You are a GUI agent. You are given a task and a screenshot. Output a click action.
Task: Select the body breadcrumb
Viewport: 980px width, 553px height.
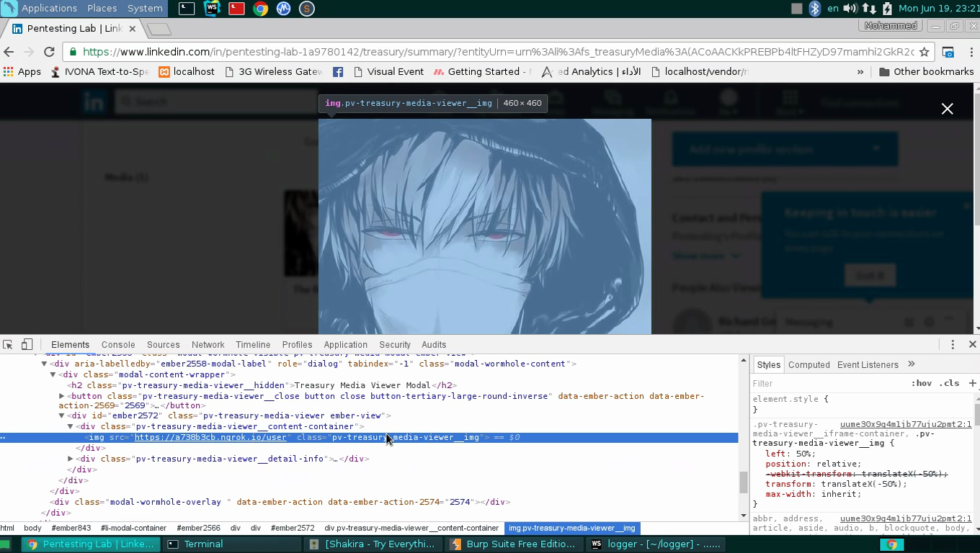coord(32,528)
